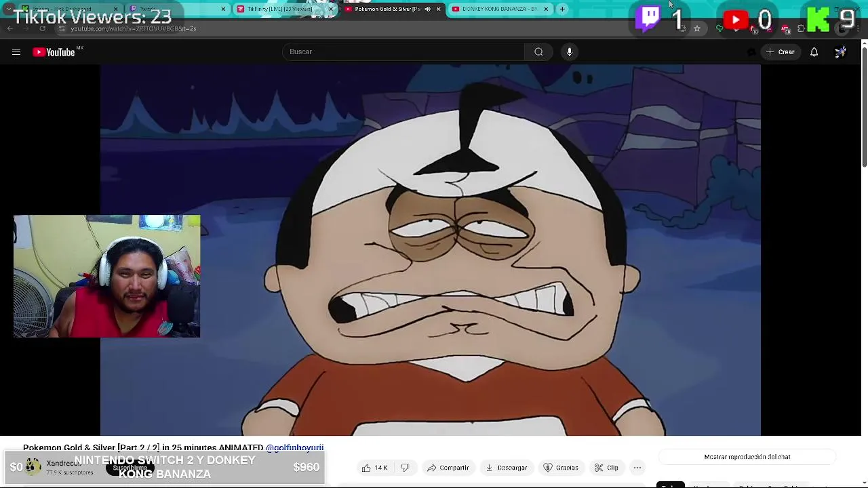Screen dimensions: 868x488
Task: Open the Crear menu
Action: (781, 52)
